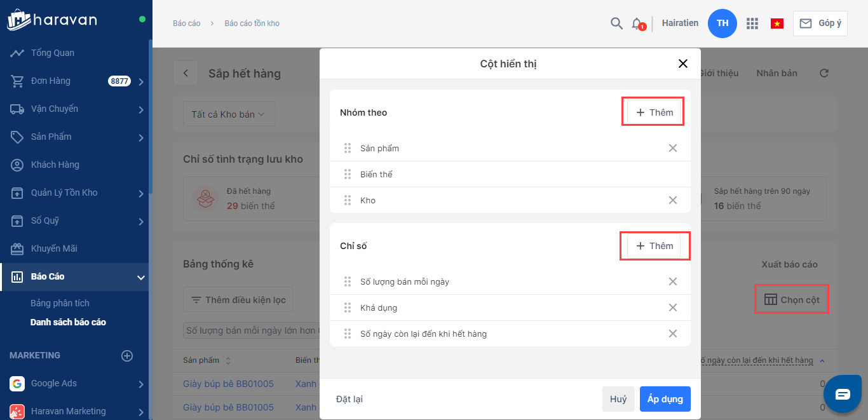Grab Số ngày còn lại drag handle
This screenshot has width=868, height=420.
(348, 334)
